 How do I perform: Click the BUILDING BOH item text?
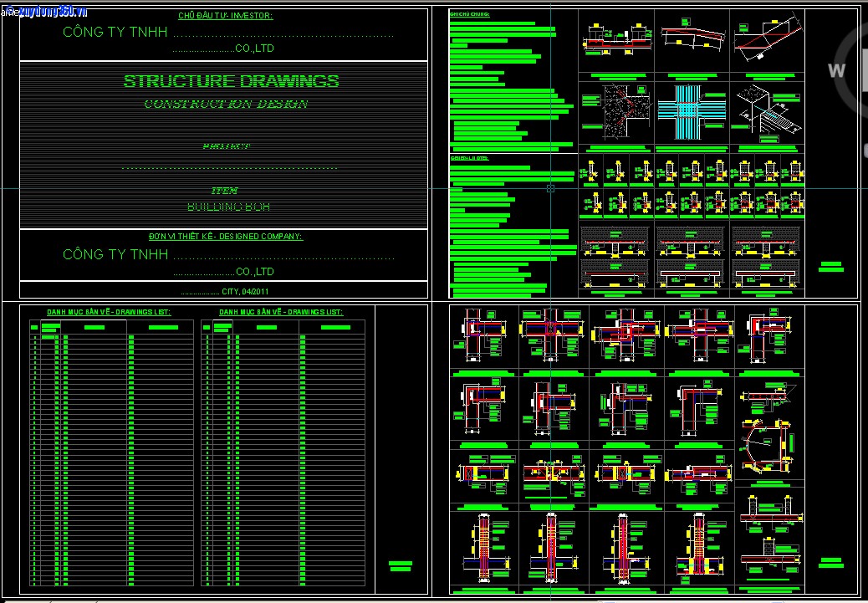point(227,207)
